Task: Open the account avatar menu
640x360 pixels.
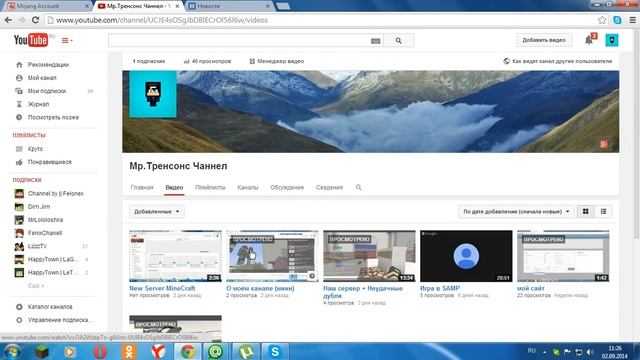Action: tap(611, 40)
